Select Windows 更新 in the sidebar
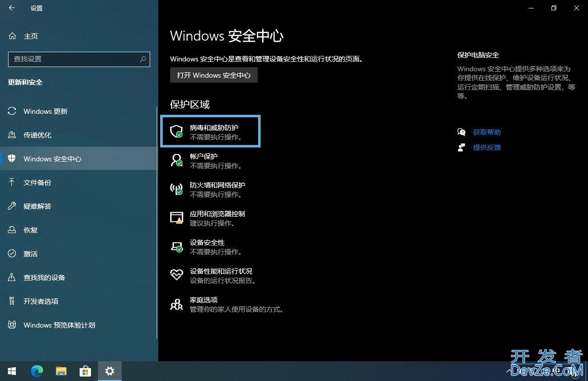The width and height of the screenshot is (588, 381). [x=79, y=111]
